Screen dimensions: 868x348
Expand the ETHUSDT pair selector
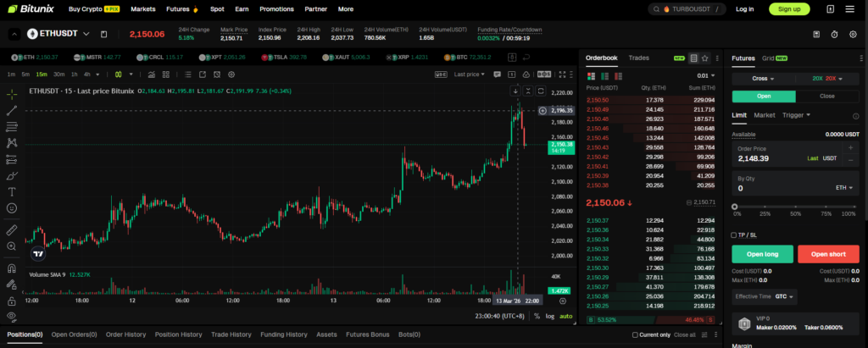pyautogui.click(x=86, y=34)
